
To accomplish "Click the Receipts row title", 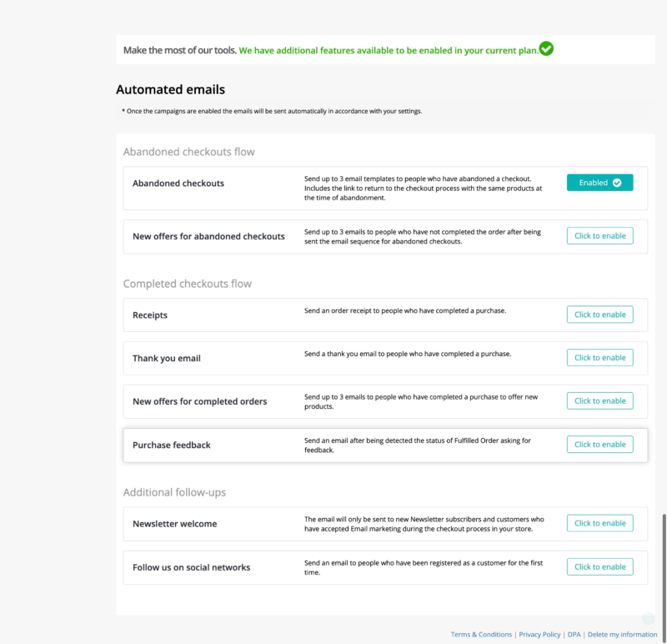I will coord(150,315).
